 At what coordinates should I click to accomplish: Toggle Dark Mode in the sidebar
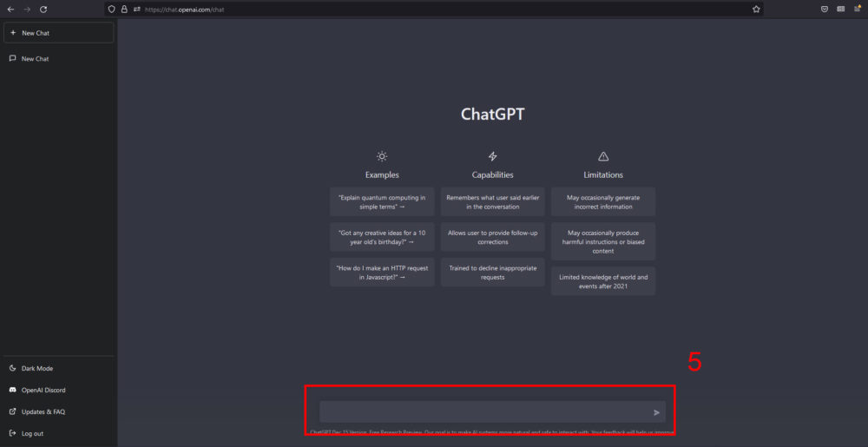point(59,368)
